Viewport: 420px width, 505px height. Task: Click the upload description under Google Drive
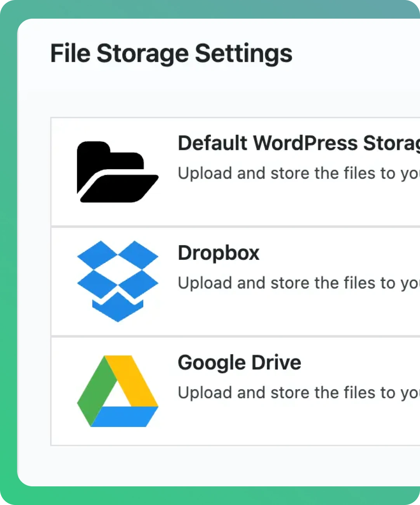point(299,393)
